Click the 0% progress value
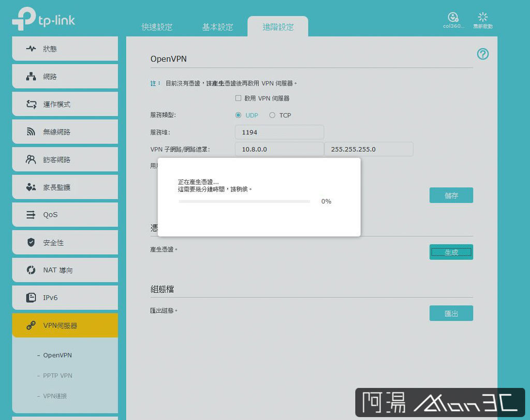The height and width of the screenshot is (420, 530). tap(326, 201)
